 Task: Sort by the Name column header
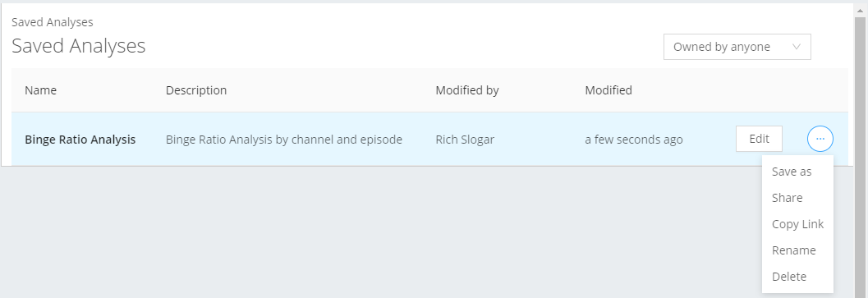coord(40,90)
